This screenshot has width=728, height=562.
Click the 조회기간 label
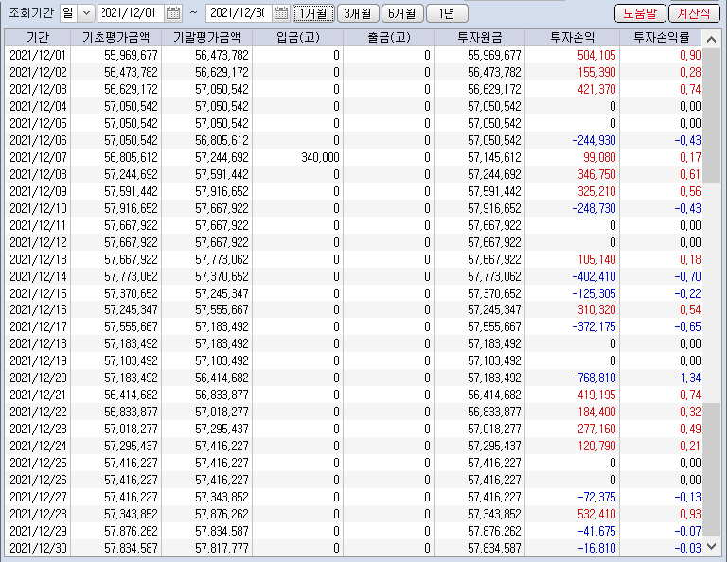[31, 13]
